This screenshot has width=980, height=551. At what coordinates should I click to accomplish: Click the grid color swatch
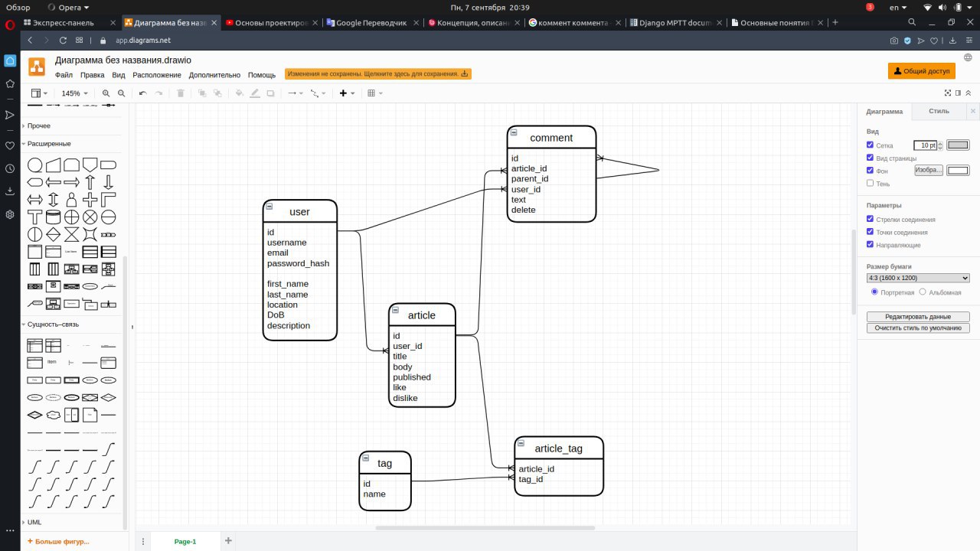(958, 145)
